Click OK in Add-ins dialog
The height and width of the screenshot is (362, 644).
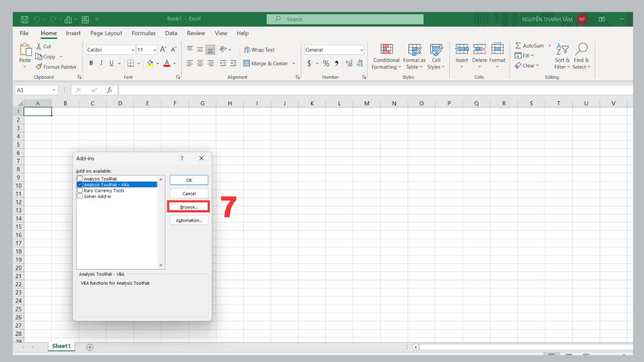189,180
